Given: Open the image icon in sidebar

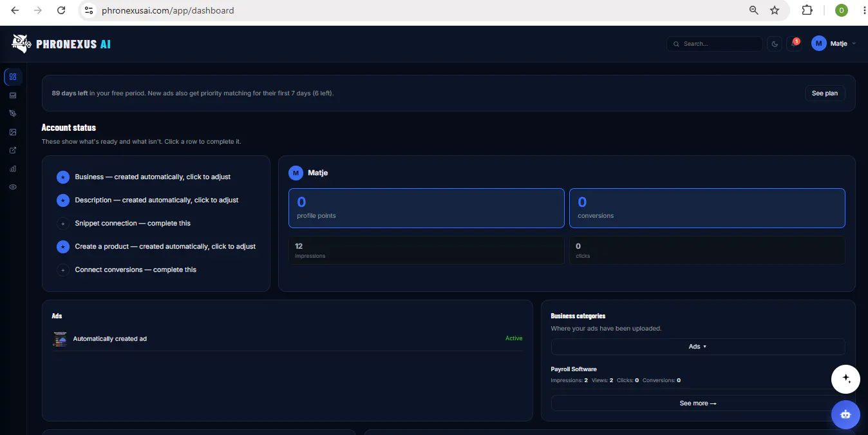Looking at the screenshot, I should pyautogui.click(x=13, y=132).
